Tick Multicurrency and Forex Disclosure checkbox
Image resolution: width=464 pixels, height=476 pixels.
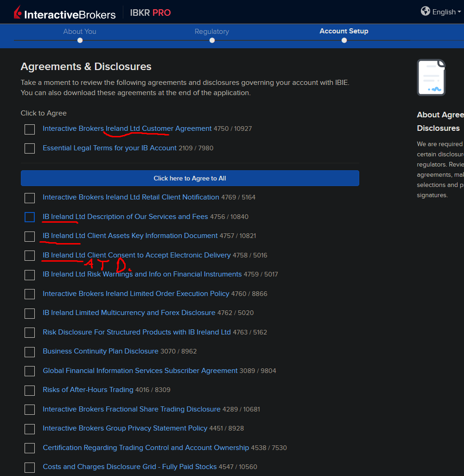coord(30,313)
